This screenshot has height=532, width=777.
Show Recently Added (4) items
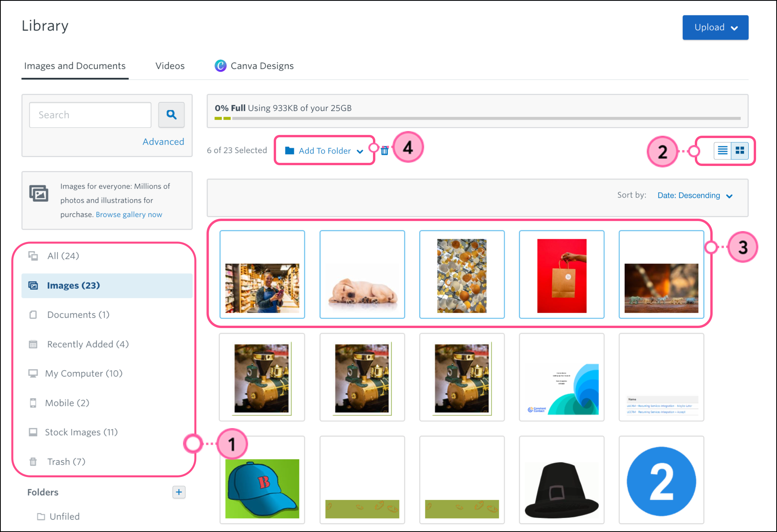(x=88, y=344)
